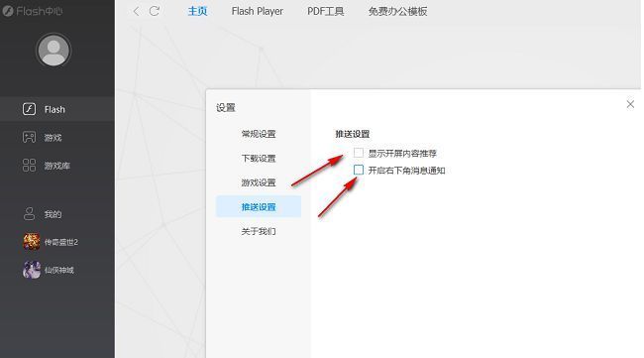Select 常规设置 in settings menu
Screen dimensions: 644x358
[x=259, y=134]
